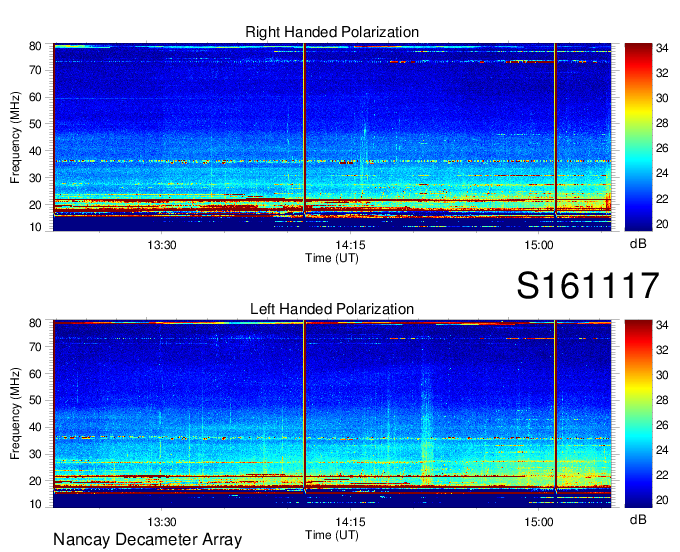Click the 24 dB label on Right Handed color bar
This screenshot has height=552, width=680.
click(662, 173)
